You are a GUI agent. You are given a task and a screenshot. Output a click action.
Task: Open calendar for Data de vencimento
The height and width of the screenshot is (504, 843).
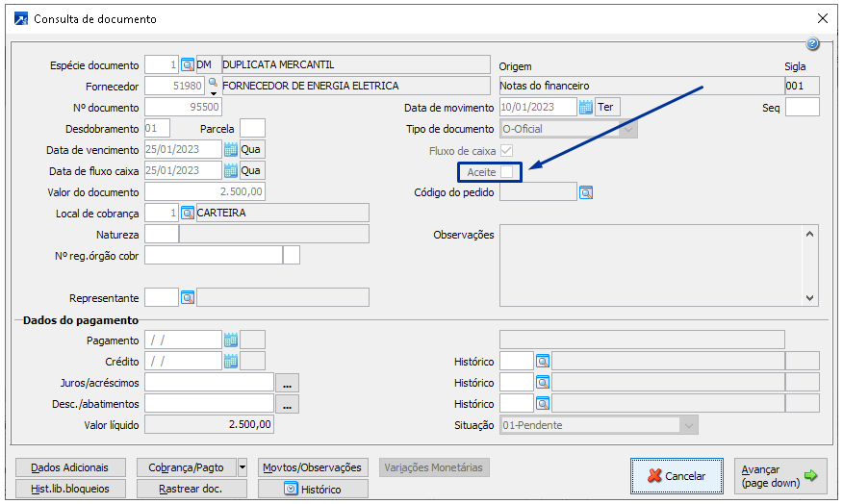[231, 149]
